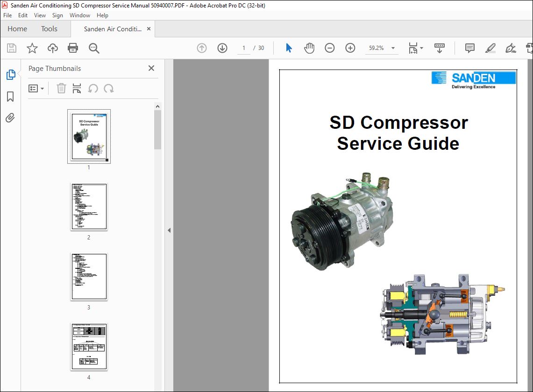Open the Sign menu

coord(57,15)
